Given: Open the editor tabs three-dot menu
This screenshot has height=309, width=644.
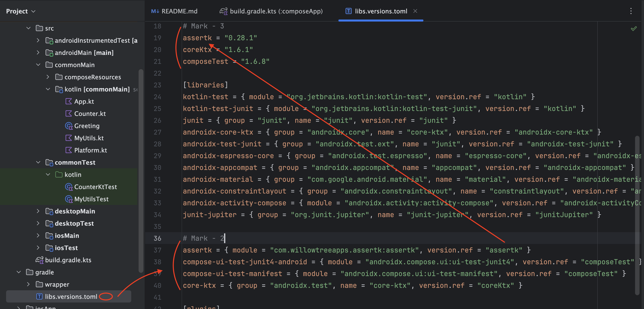Looking at the screenshot, I should (631, 11).
